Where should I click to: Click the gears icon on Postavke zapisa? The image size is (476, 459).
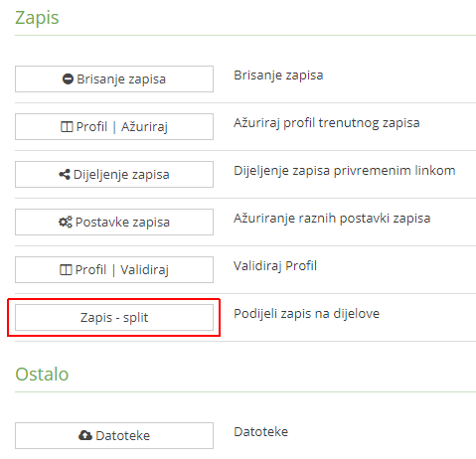point(65,223)
